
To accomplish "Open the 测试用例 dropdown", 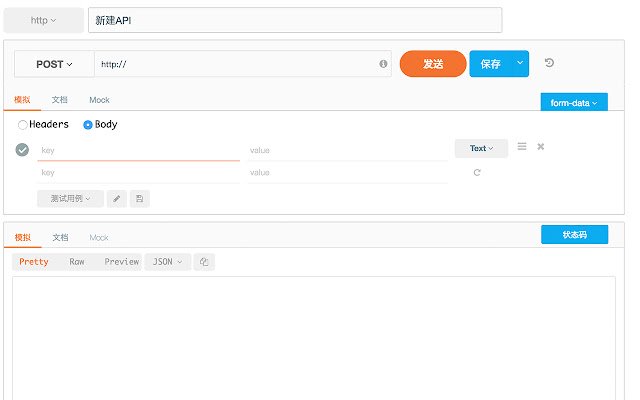I will (x=70, y=199).
